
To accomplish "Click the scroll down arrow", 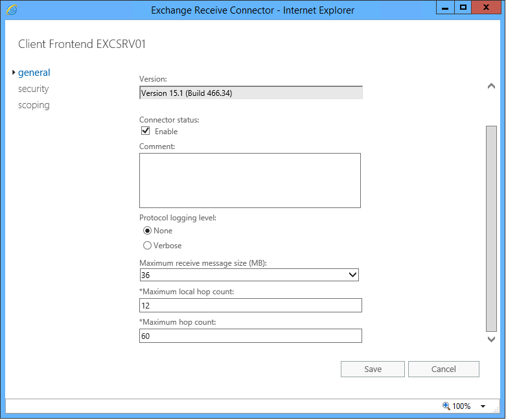I will (491, 339).
